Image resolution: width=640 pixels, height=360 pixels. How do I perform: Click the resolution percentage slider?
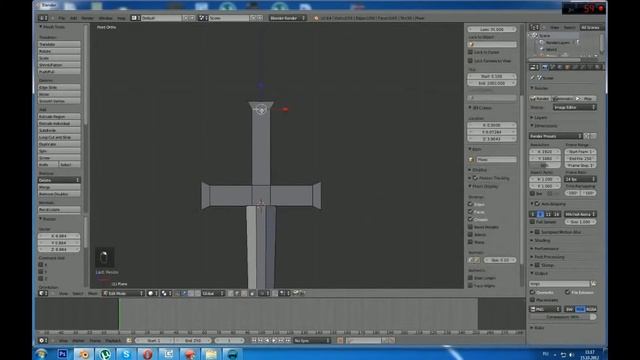click(x=545, y=165)
